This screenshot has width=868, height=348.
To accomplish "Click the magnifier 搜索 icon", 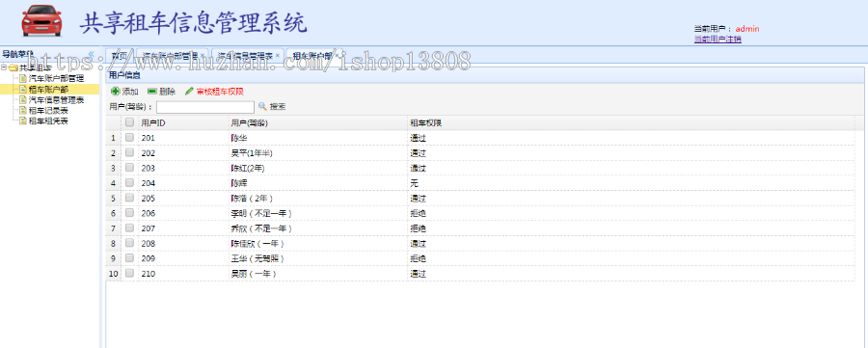I will click(x=262, y=106).
